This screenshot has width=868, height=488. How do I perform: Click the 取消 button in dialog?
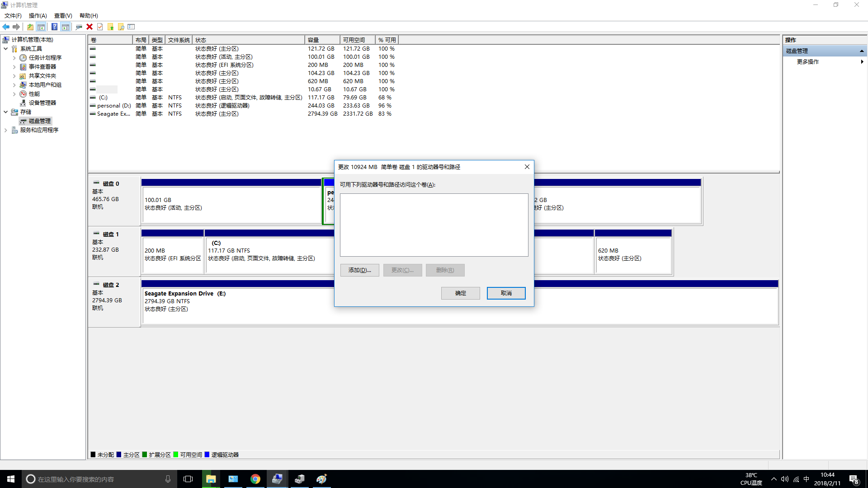click(506, 293)
